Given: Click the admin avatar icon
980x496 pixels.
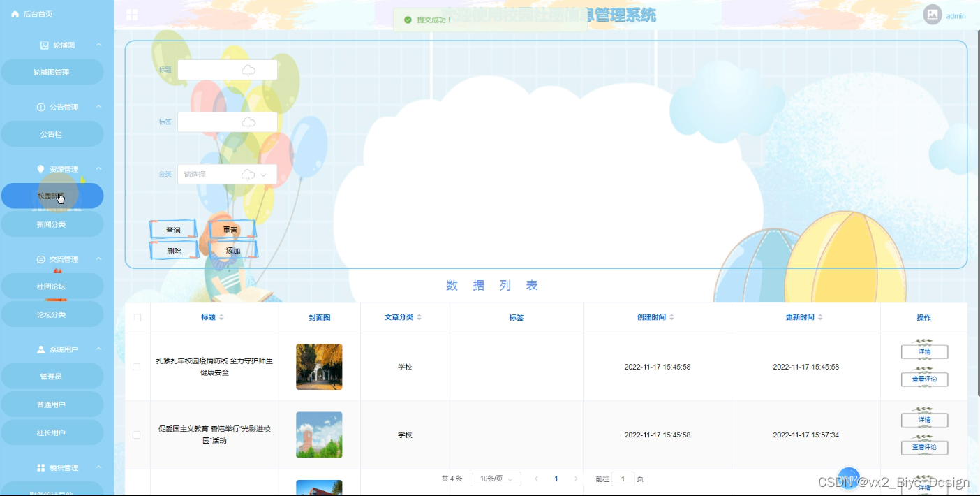Looking at the screenshot, I should [933, 15].
